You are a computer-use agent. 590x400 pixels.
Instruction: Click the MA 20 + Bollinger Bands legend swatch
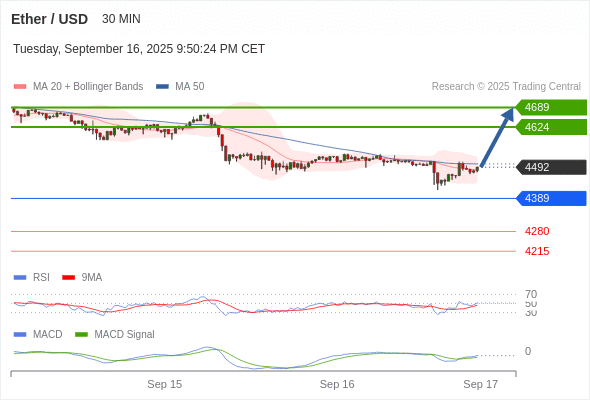tap(20, 87)
